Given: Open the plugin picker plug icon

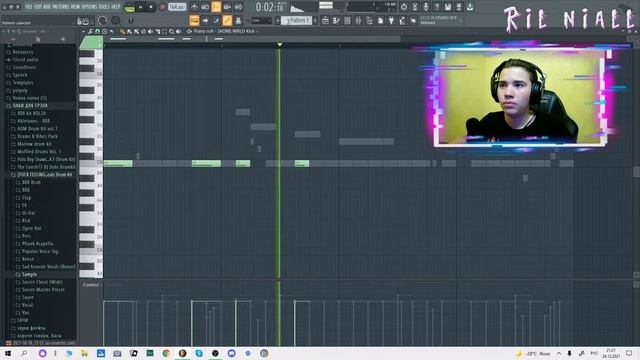Looking at the screenshot, I should [391, 20].
